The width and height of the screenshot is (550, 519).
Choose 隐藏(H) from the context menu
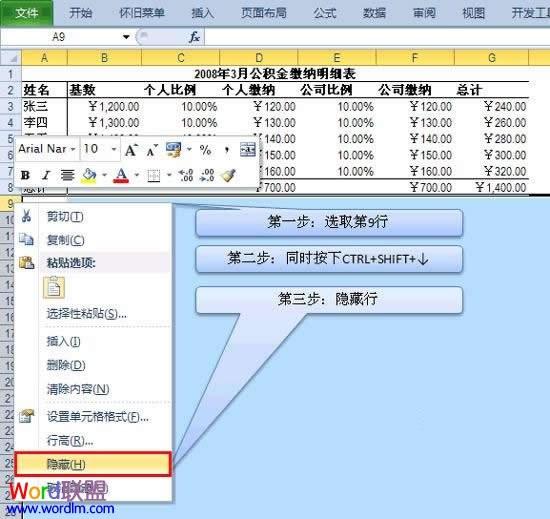tap(93, 464)
